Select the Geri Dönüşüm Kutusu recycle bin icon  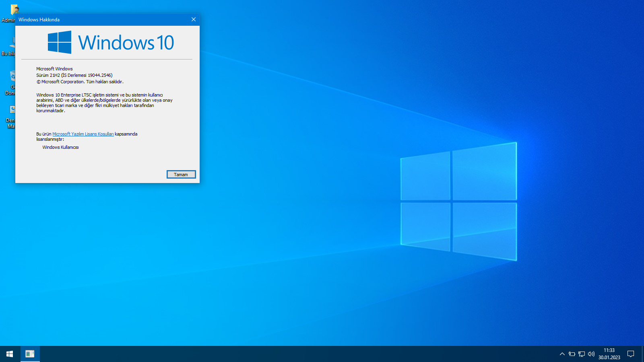pyautogui.click(x=12, y=76)
